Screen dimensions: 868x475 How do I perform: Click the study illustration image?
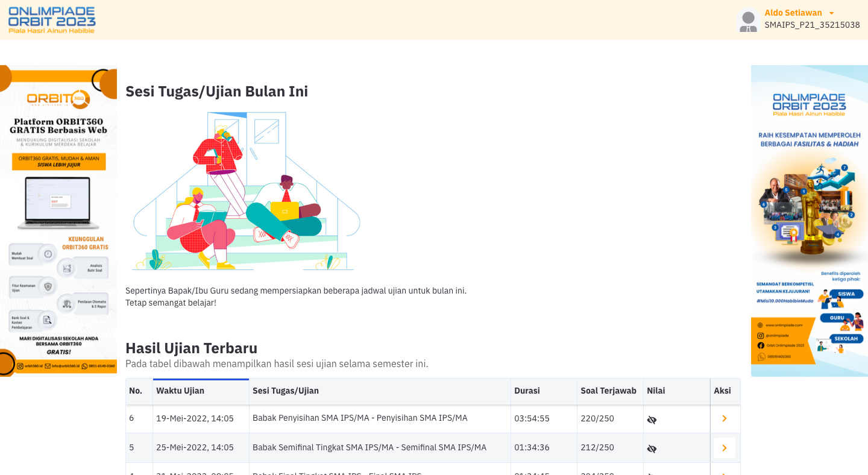point(246,190)
